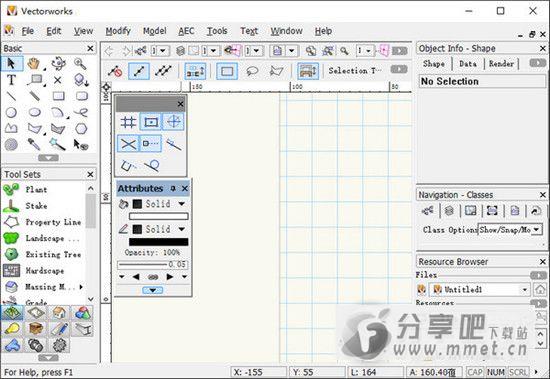This screenshot has height=379, width=550.
Task: Select the Callout tool
Action: tap(36, 80)
